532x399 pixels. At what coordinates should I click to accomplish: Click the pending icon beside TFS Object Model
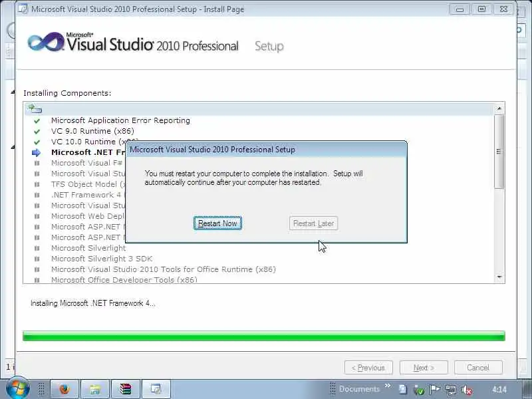click(x=37, y=184)
